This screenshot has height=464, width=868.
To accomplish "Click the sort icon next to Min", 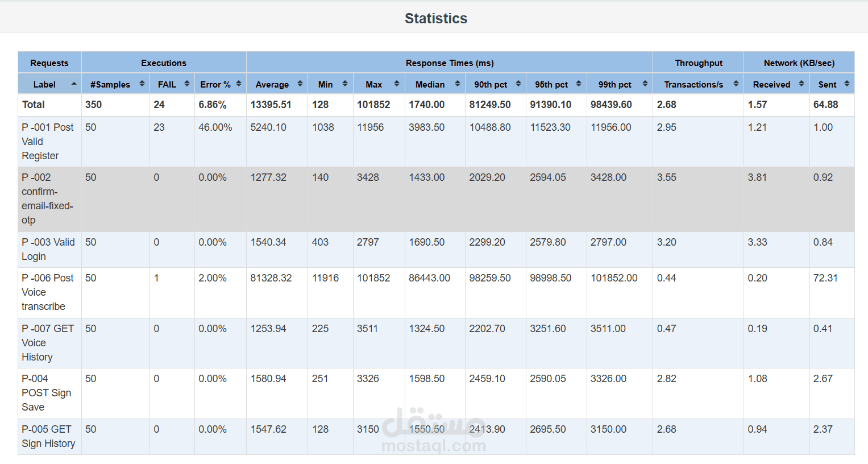I will pos(345,84).
